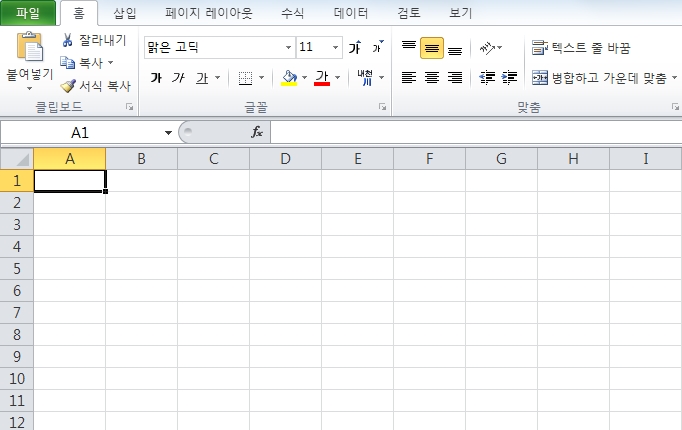Select row 2 header
The image size is (682, 430).
[17, 203]
